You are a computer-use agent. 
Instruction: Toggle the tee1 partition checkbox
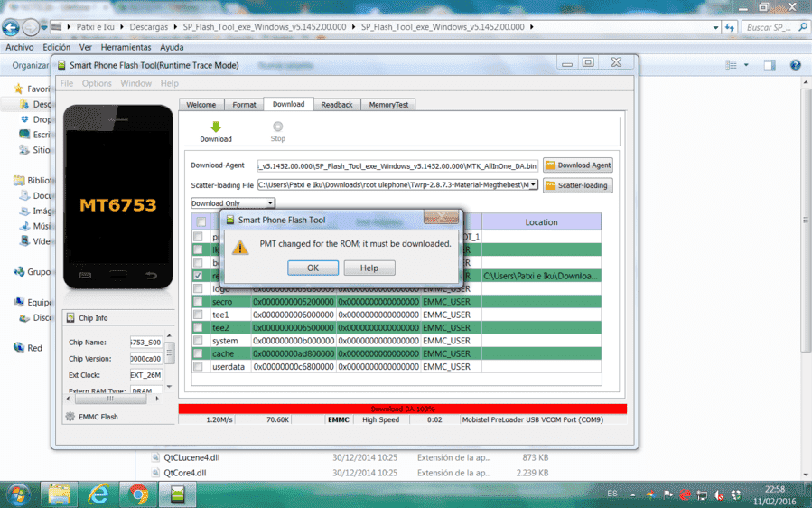pyautogui.click(x=198, y=315)
